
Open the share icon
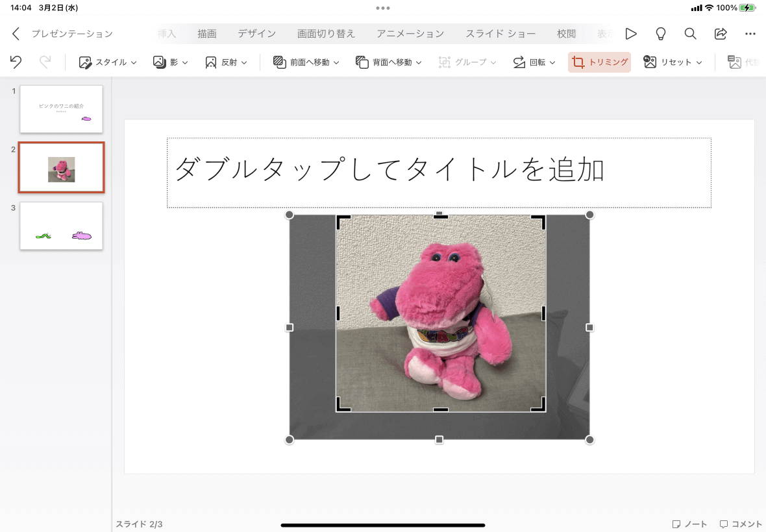coord(721,34)
